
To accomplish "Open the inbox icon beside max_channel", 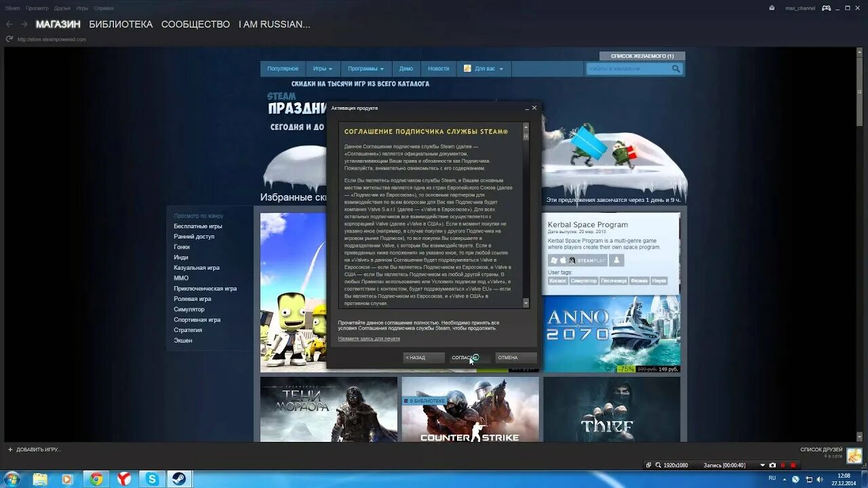I will pos(772,8).
